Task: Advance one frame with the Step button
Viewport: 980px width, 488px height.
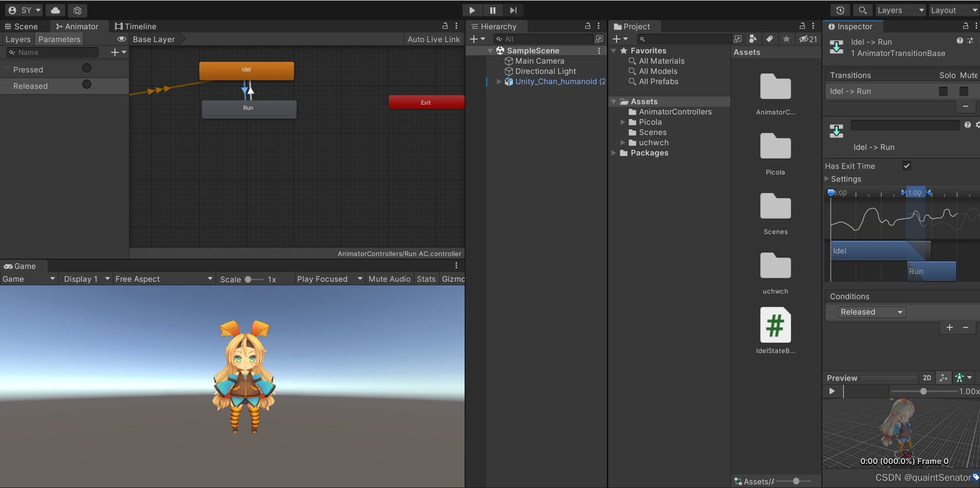Action: tap(513, 10)
